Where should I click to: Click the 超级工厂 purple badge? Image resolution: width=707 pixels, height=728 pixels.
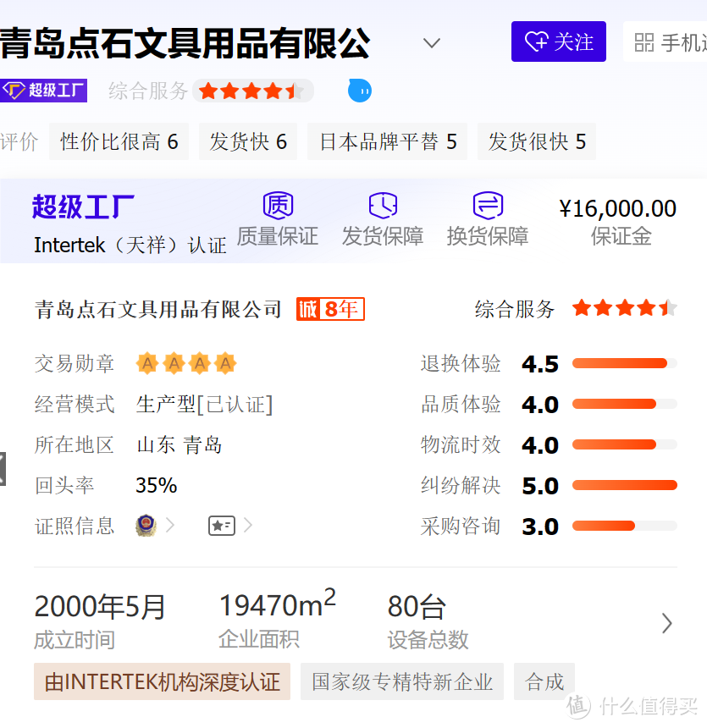(44, 91)
